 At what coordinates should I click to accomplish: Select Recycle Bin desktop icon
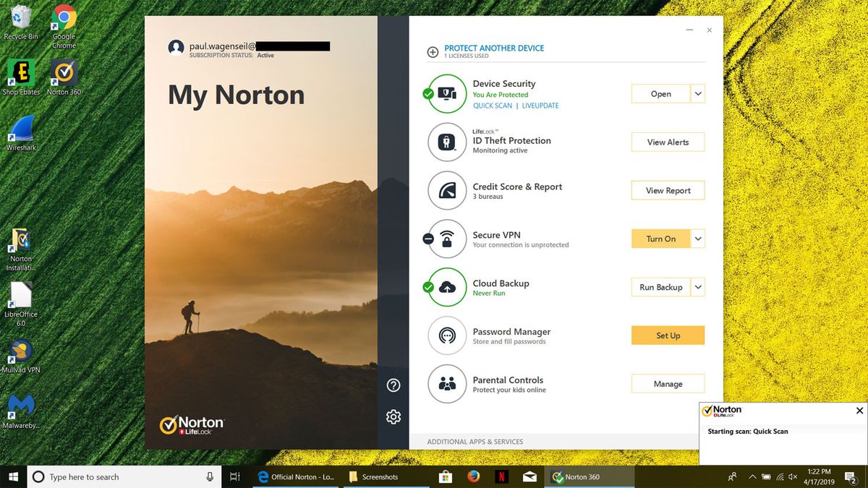(21, 22)
